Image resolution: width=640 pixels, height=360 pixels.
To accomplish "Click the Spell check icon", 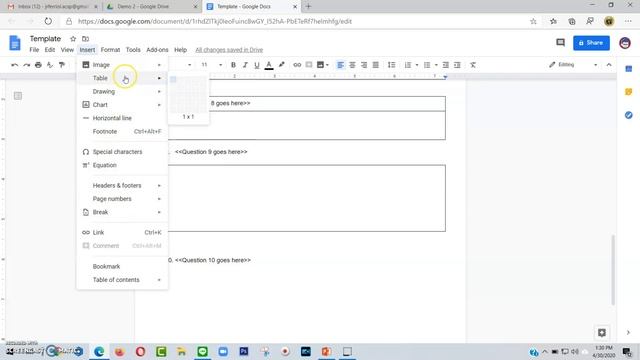I will tap(50, 65).
